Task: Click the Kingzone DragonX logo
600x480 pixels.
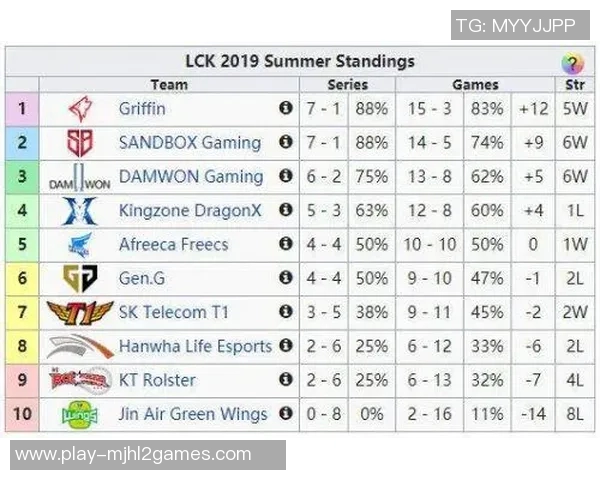Action: point(79,211)
